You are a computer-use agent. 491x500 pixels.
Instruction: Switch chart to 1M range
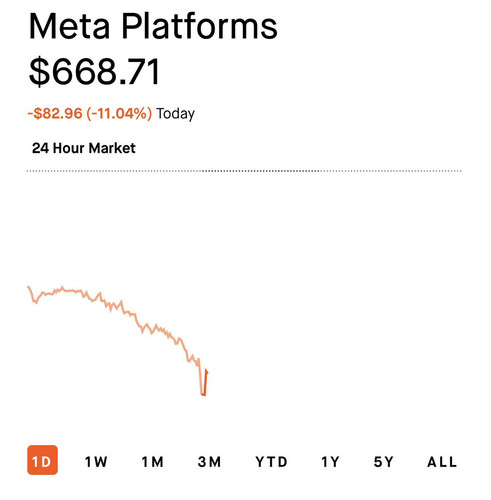pos(153,462)
